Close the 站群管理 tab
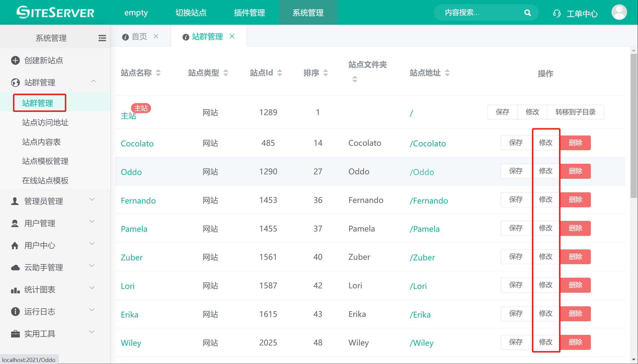638x364 pixels. (x=232, y=36)
